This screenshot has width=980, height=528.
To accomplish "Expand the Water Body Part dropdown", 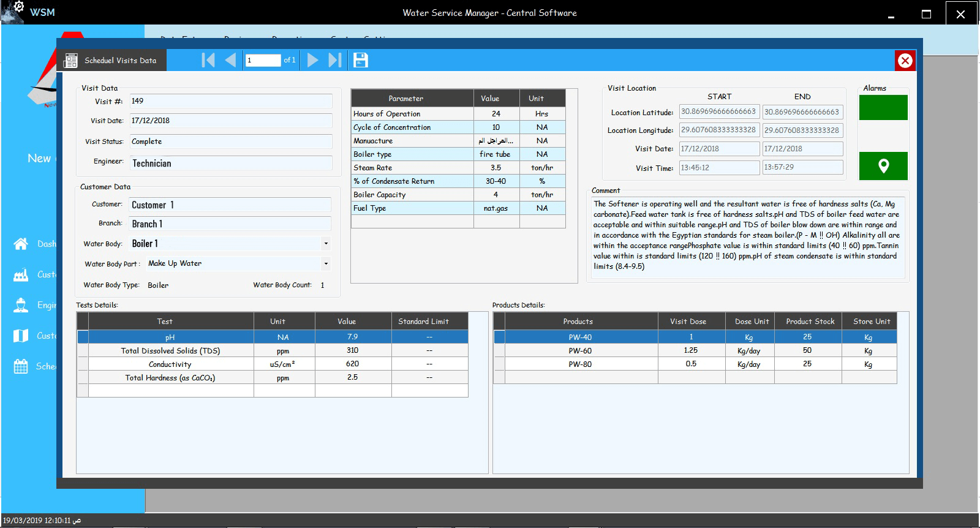I will (326, 263).
